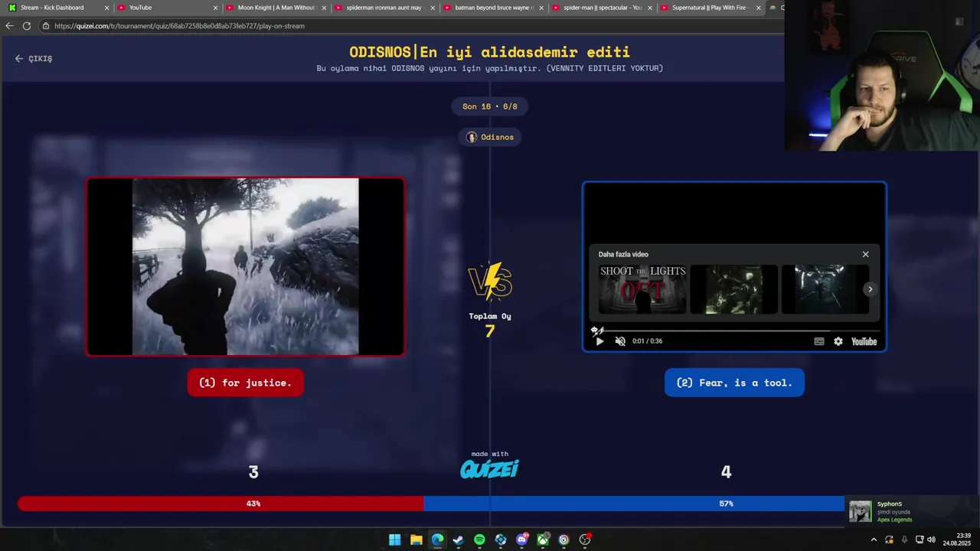Open the taskbar app with red badge
The image size is (980, 551).
coord(585,540)
